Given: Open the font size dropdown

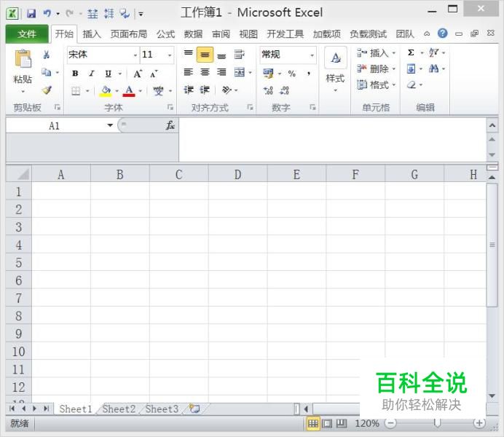Looking at the screenshot, I should click(170, 55).
